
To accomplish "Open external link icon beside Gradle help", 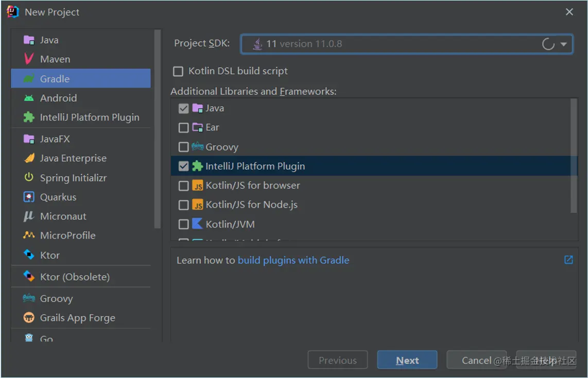I will click(568, 260).
